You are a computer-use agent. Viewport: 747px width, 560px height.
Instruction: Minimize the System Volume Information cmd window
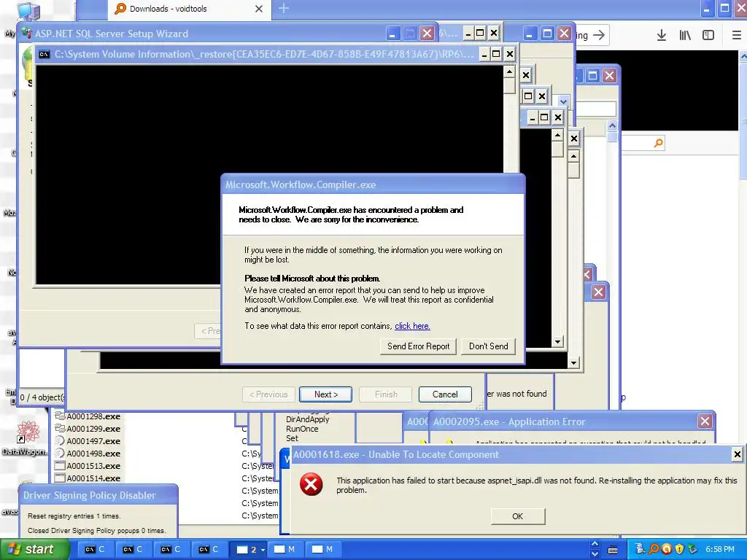pos(484,54)
